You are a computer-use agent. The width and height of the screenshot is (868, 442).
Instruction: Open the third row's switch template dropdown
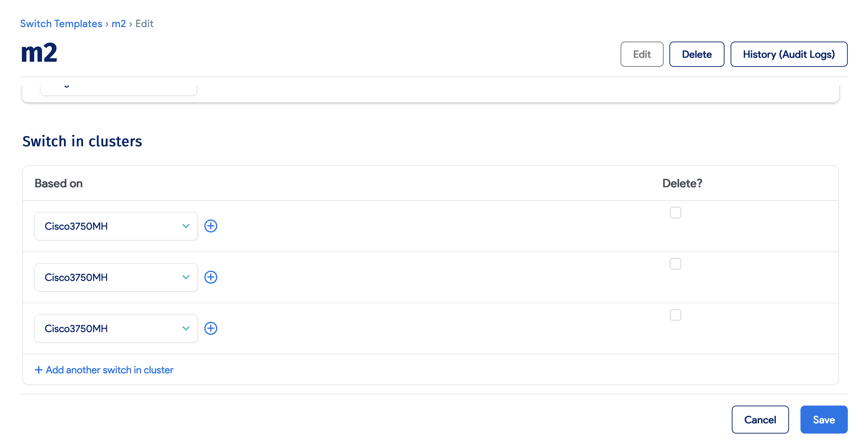coord(116,328)
